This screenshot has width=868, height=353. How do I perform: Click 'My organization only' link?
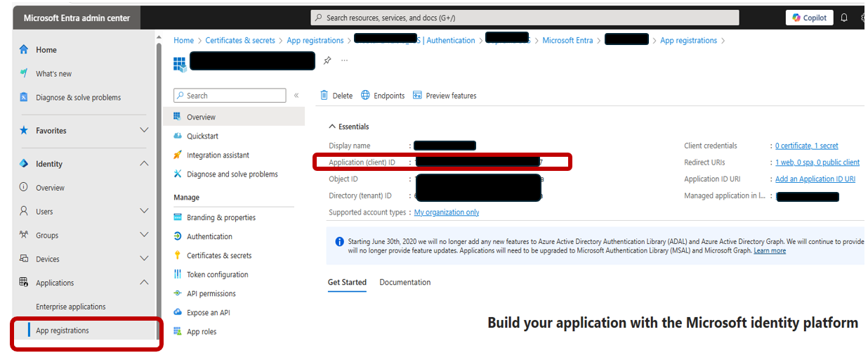tap(447, 212)
